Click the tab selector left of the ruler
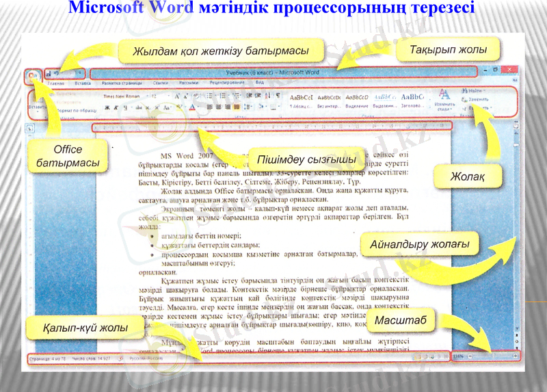 (30, 129)
